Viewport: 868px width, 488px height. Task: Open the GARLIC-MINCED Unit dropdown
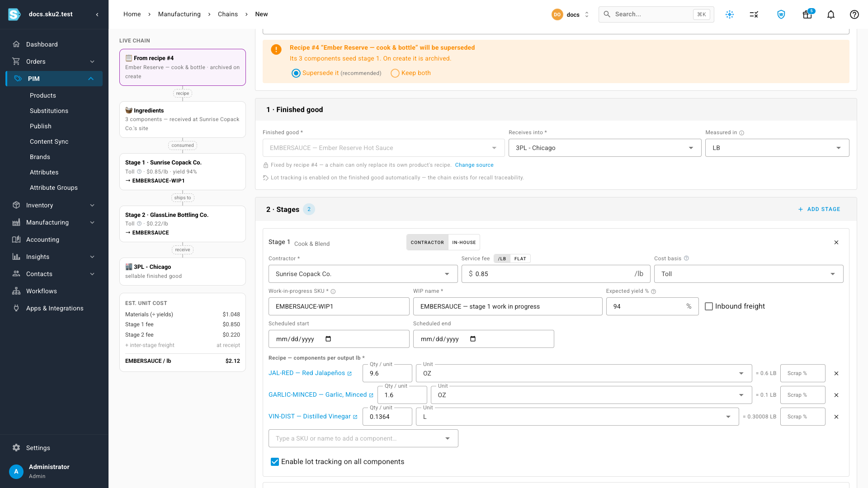591,395
